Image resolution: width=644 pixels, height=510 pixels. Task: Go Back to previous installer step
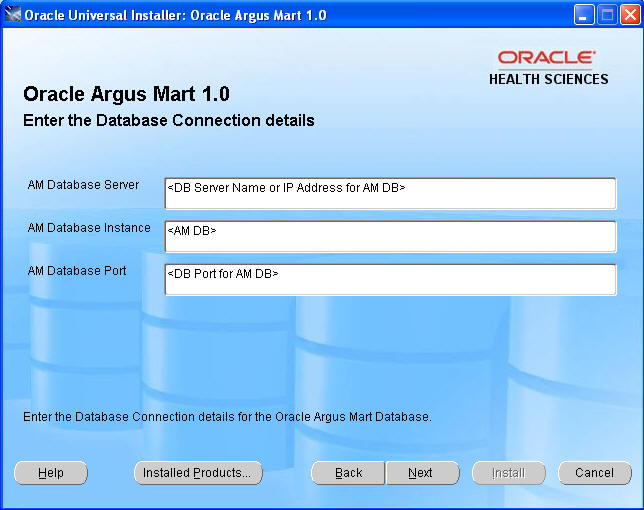[x=348, y=473]
